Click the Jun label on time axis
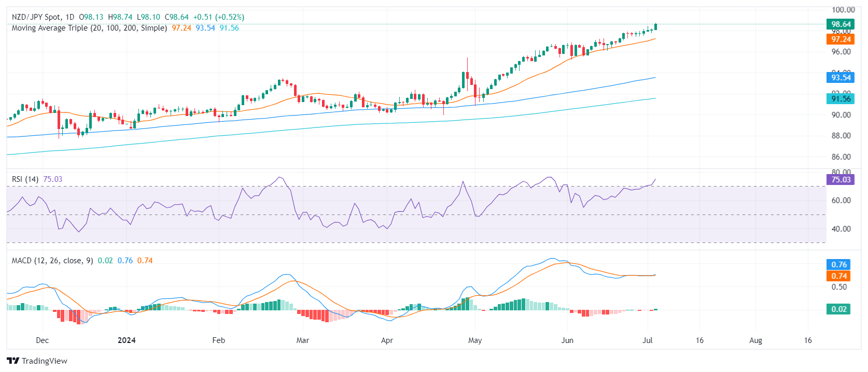Image resolution: width=868 pixels, height=372 pixels. 567,340
